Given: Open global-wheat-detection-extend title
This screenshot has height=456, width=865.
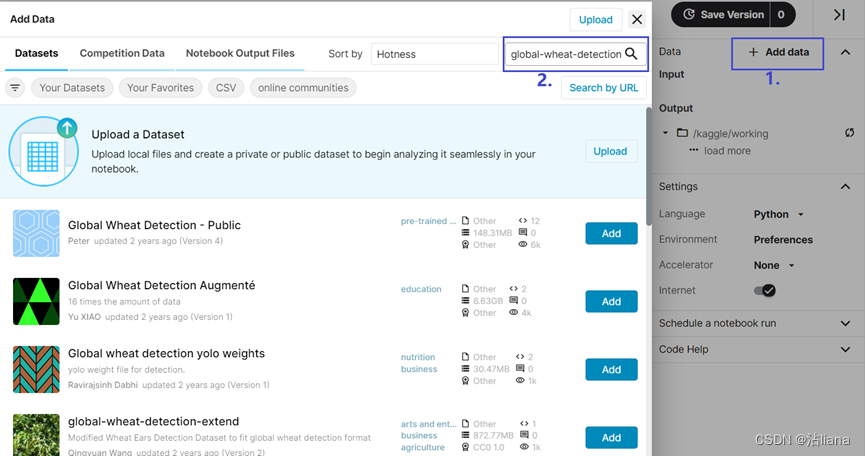Looking at the screenshot, I should pos(153,421).
